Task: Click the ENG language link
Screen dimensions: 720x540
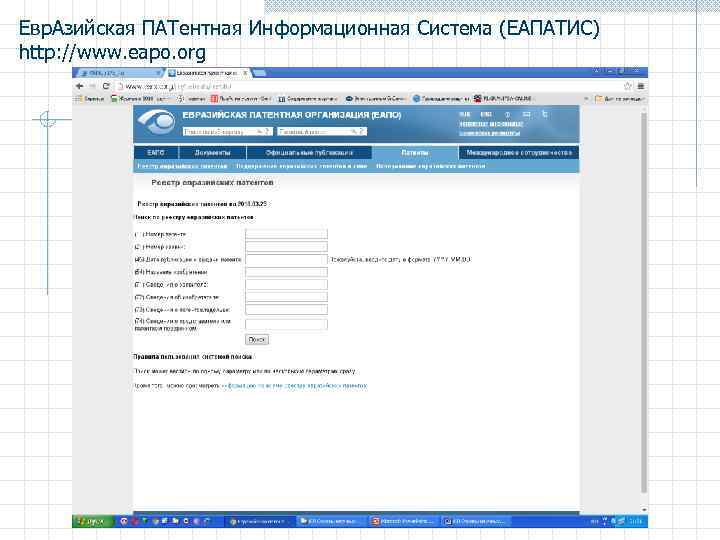Action: [x=486, y=114]
